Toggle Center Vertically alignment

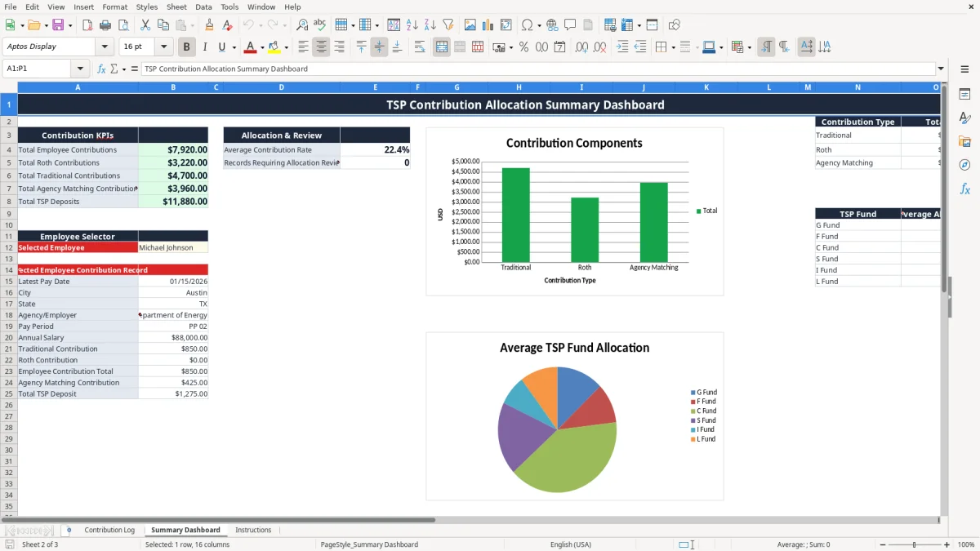(x=379, y=47)
